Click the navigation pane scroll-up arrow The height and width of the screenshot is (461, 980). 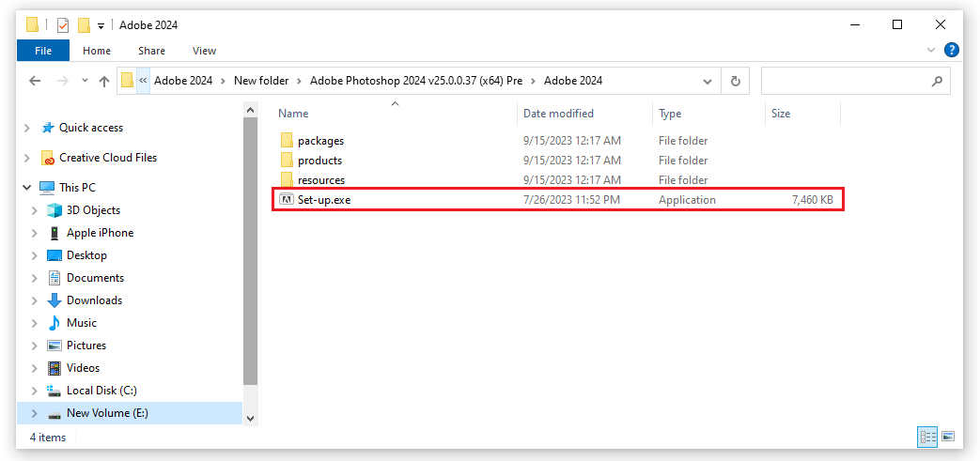pyautogui.click(x=250, y=110)
